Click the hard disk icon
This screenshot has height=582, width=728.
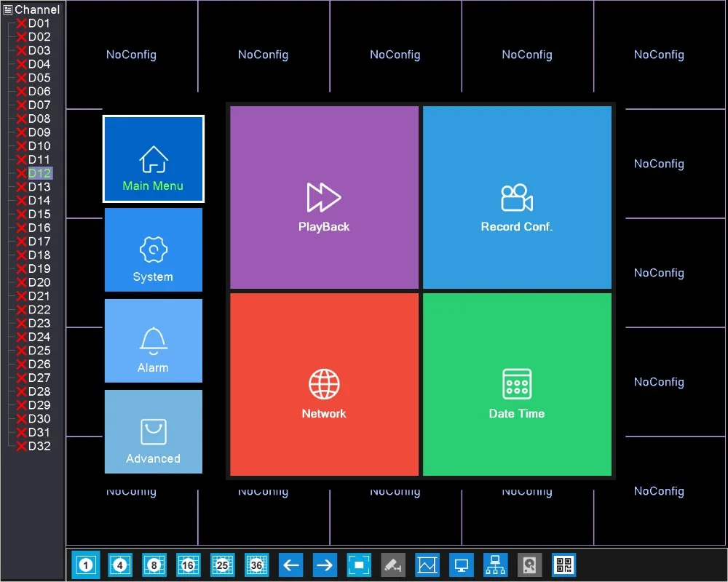[530, 565]
